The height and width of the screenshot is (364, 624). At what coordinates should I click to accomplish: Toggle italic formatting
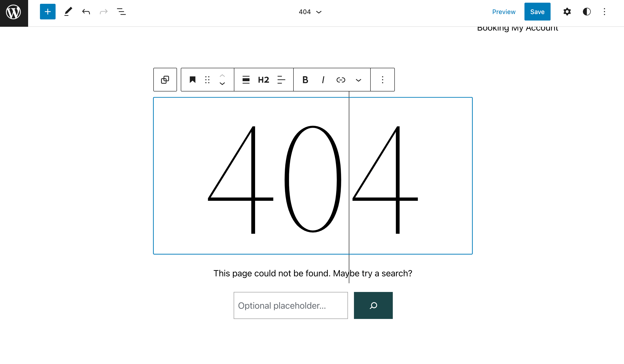[x=323, y=80]
